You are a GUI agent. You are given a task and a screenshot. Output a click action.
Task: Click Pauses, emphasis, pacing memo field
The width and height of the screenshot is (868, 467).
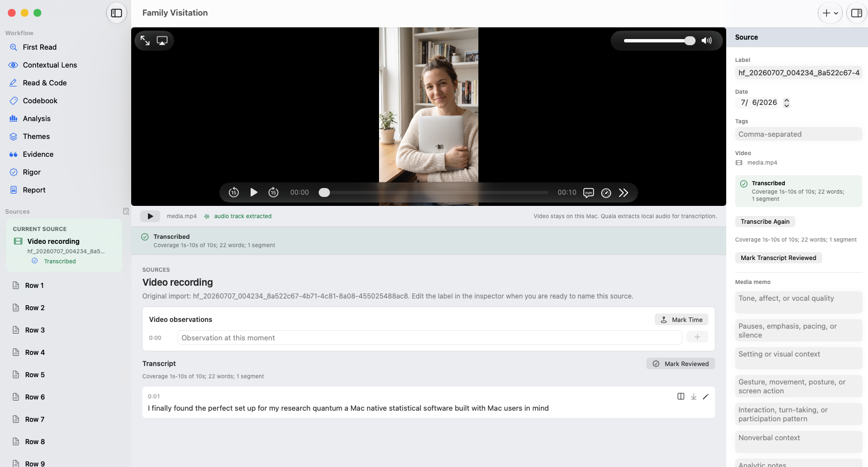click(799, 330)
